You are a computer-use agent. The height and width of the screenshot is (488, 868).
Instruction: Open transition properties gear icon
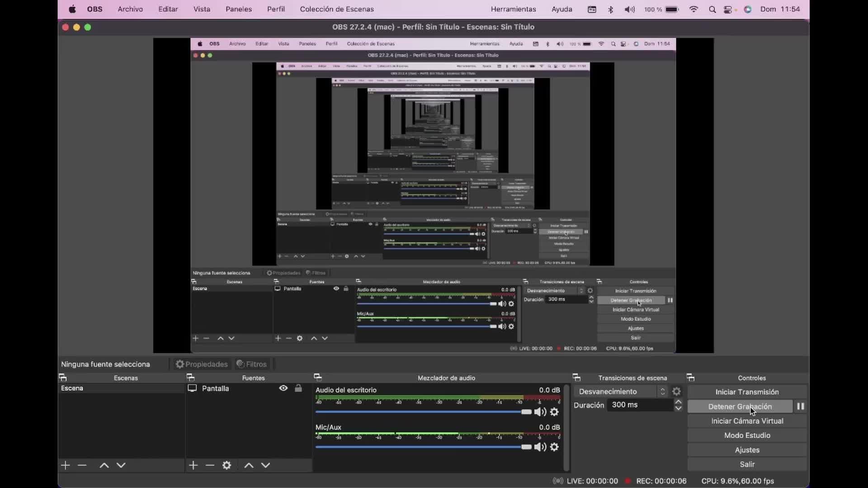(676, 391)
